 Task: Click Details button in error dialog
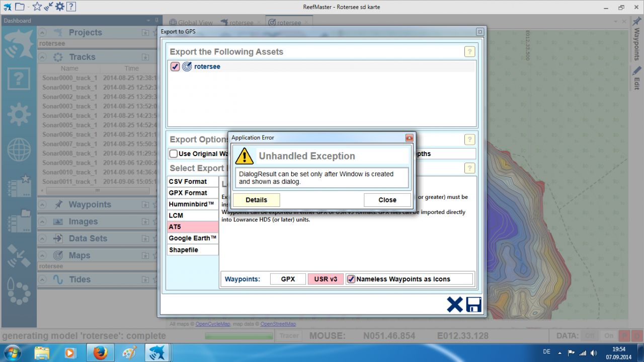(256, 200)
